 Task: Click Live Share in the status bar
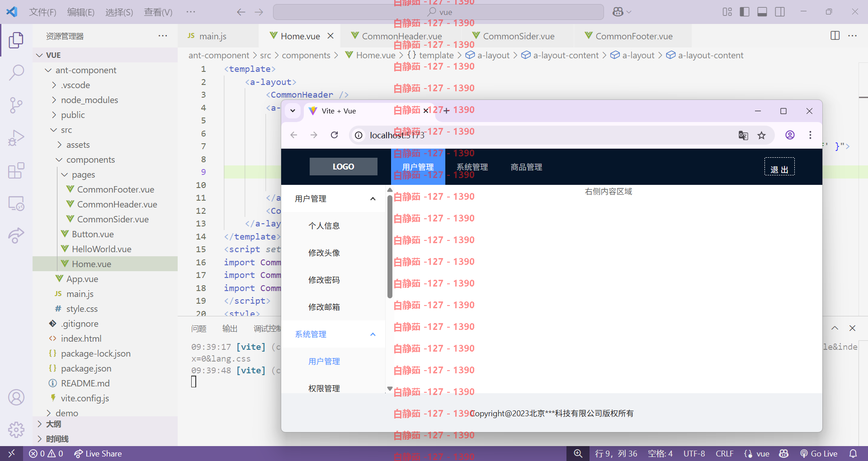pos(98,453)
